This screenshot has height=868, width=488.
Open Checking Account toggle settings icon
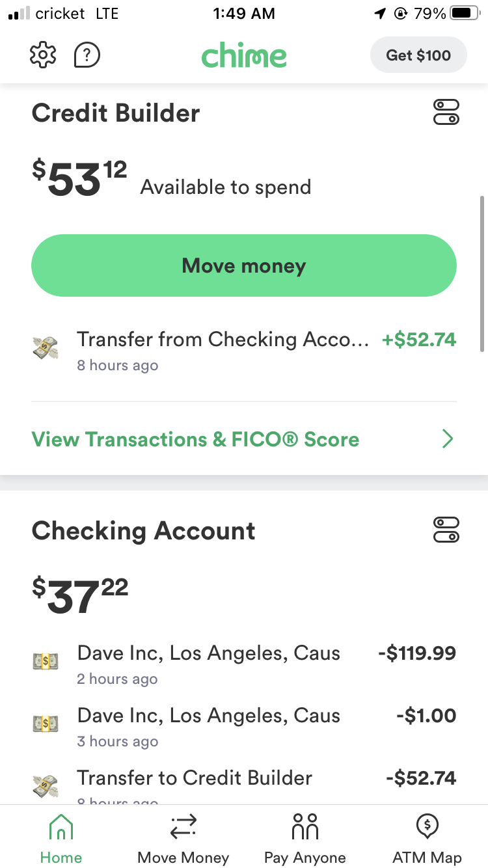coord(446,530)
